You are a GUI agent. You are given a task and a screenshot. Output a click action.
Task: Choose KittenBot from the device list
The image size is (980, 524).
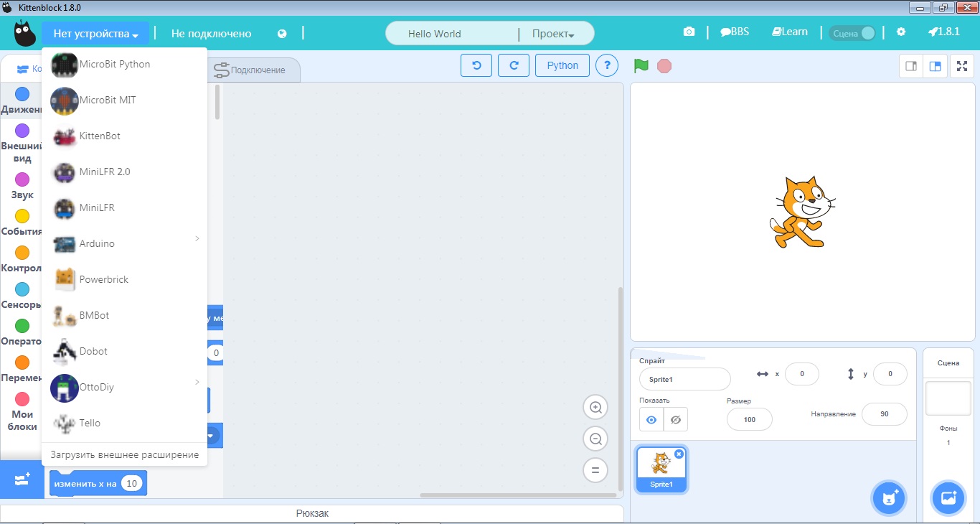coord(124,136)
